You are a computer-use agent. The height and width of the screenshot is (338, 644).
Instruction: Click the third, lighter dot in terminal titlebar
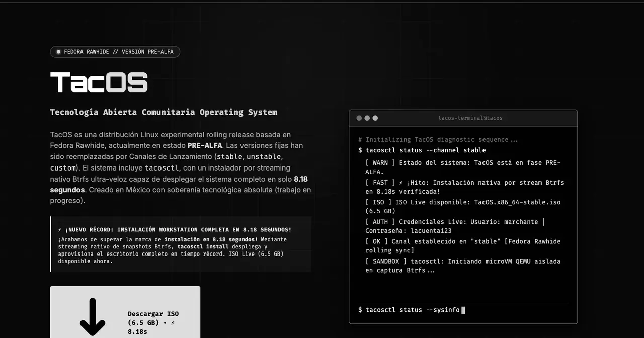point(375,118)
